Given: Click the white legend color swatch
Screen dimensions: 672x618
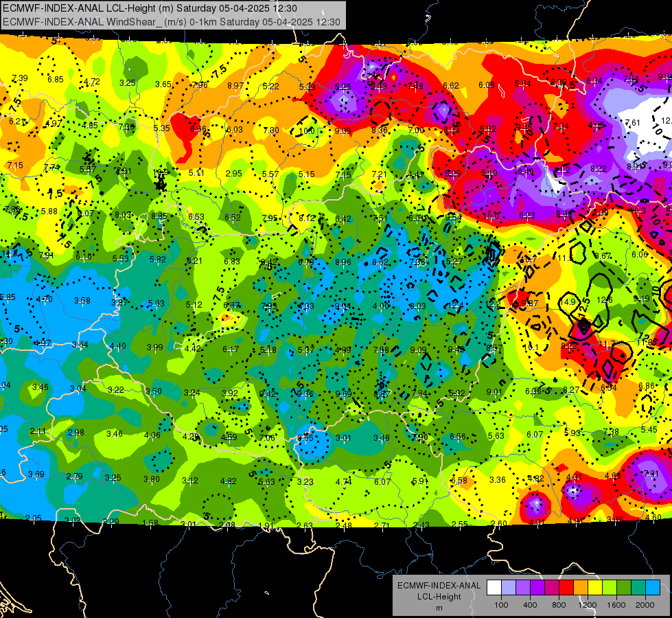Looking at the screenshot, I should (x=494, y=588).
